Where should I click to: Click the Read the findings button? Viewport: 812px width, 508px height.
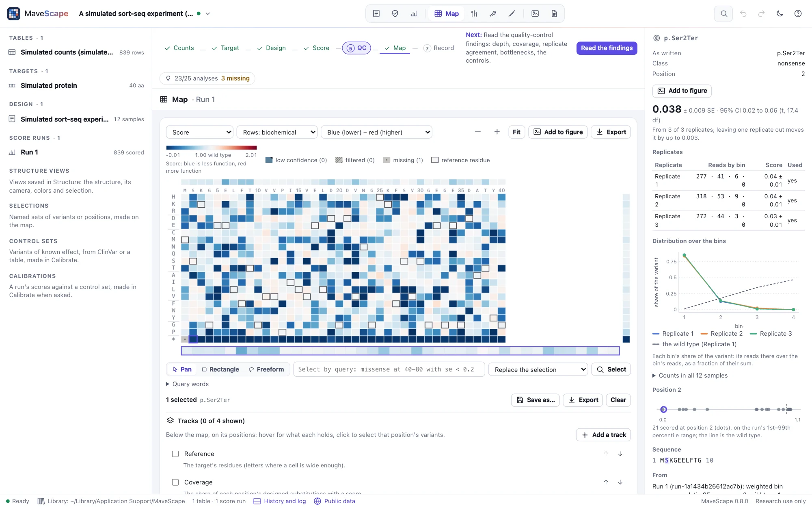[607, 48]
